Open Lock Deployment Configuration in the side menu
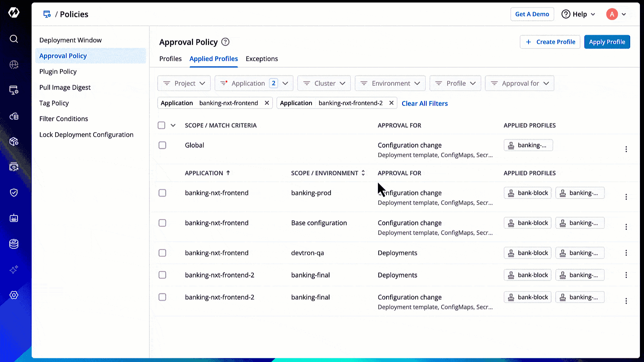Image resolution: width=644 pixels, height=362 pixels. pos(86,135)
